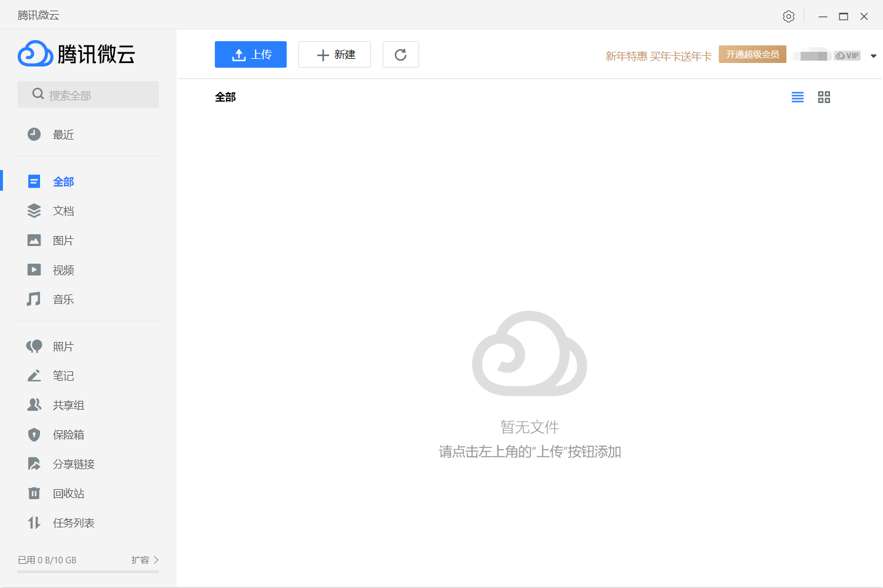This screenshot has width=883, height=588.
Task: Click Expand capacity (扩容) link
Action: pyautogui.click(x=145, y=560)
